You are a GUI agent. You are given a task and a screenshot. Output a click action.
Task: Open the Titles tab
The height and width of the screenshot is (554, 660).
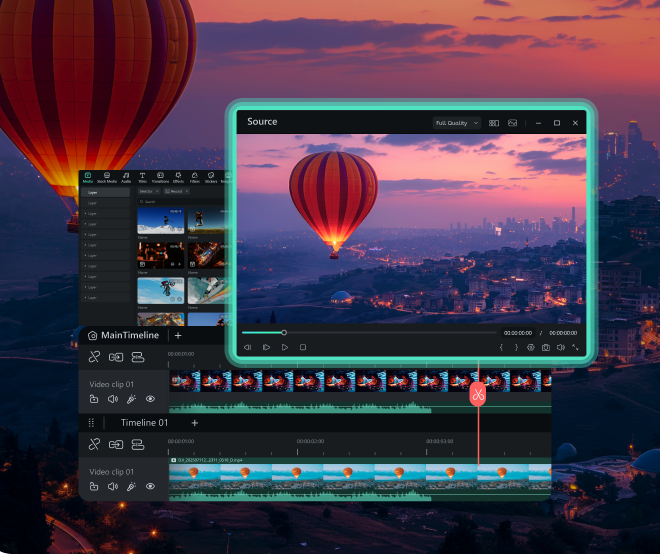[x=142, y=178]
